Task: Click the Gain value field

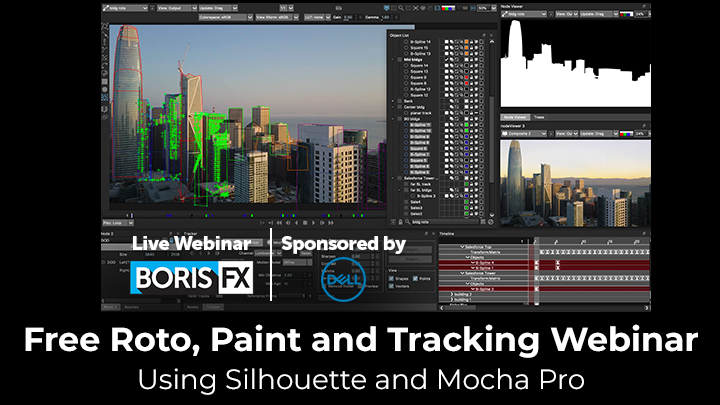Action: 350,17
